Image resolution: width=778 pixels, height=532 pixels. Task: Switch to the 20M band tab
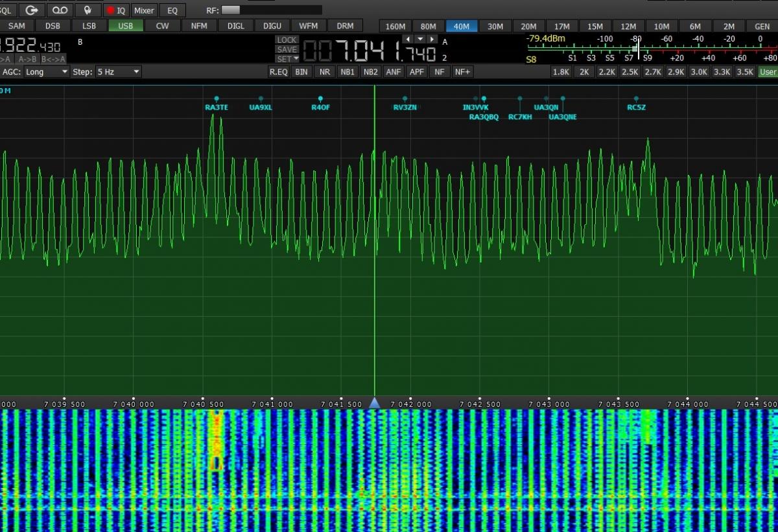coord(528,27)
